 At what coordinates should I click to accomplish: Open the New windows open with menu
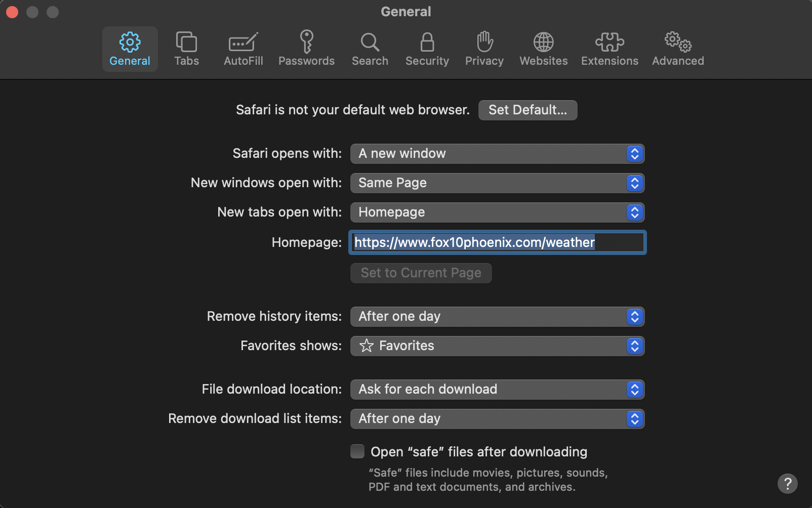point(497,183)
